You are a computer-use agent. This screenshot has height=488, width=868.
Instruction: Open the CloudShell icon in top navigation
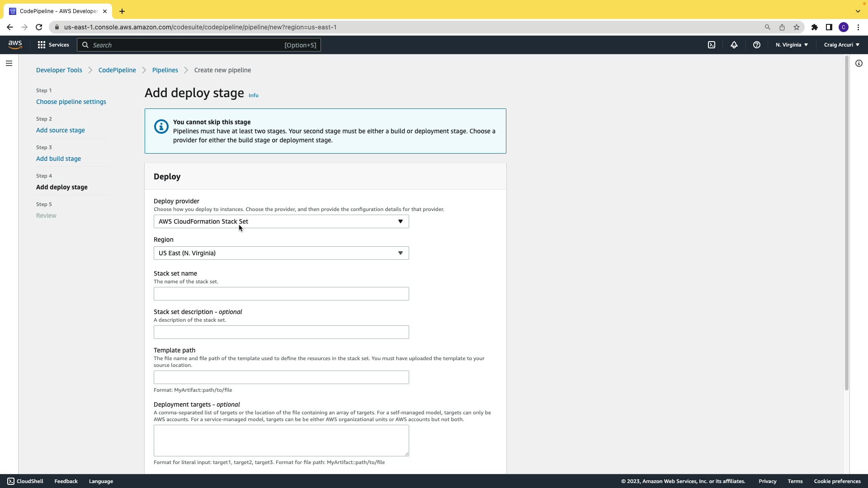(x=712, y=45)
